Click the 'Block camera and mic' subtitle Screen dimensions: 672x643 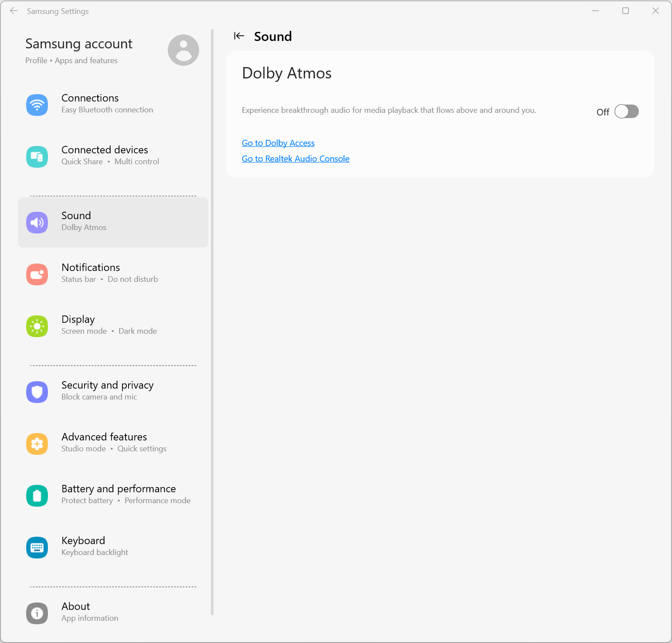tap(99, 397)
